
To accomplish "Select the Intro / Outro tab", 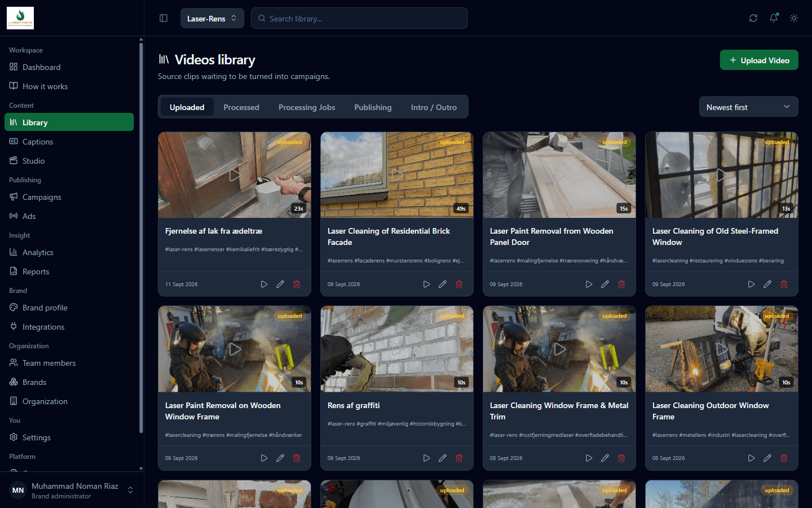I will point(434,107).
